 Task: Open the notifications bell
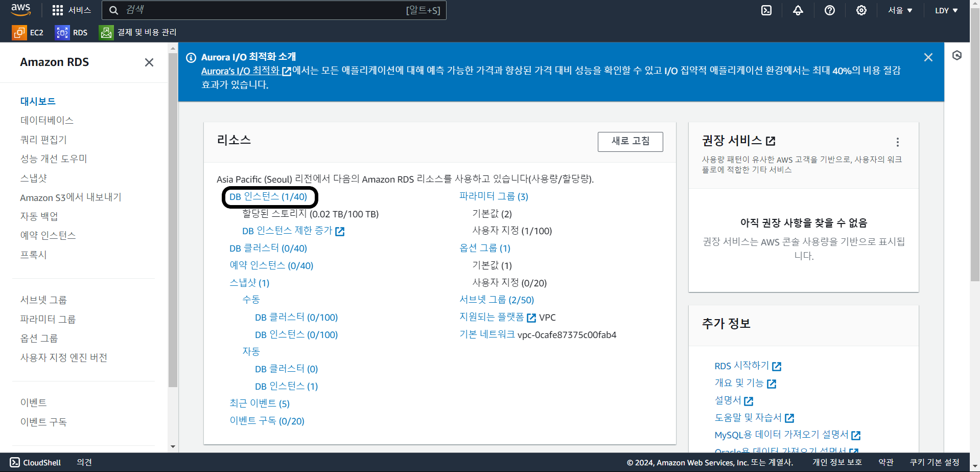tap(798, 10)
